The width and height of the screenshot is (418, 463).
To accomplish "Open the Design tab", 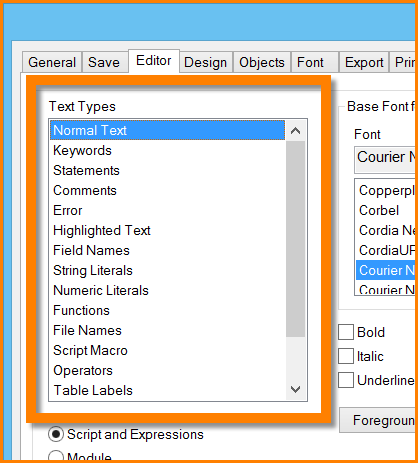I will pyautogui.click(x=206, y=62).
